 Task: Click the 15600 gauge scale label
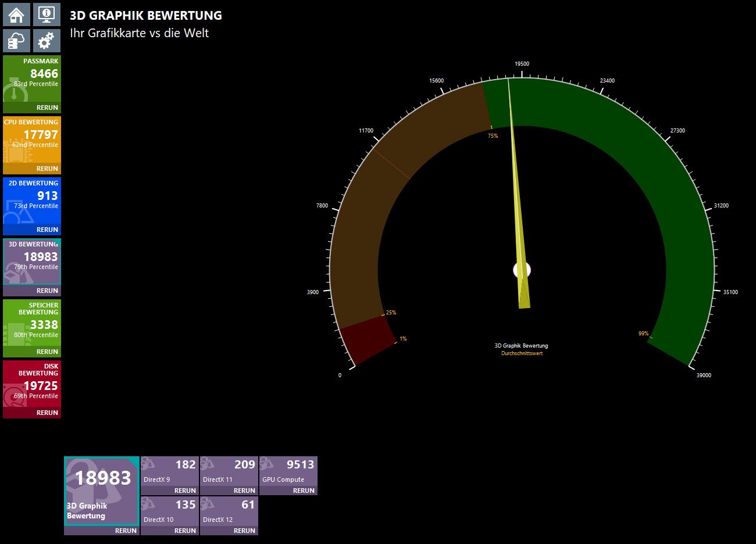436,81
